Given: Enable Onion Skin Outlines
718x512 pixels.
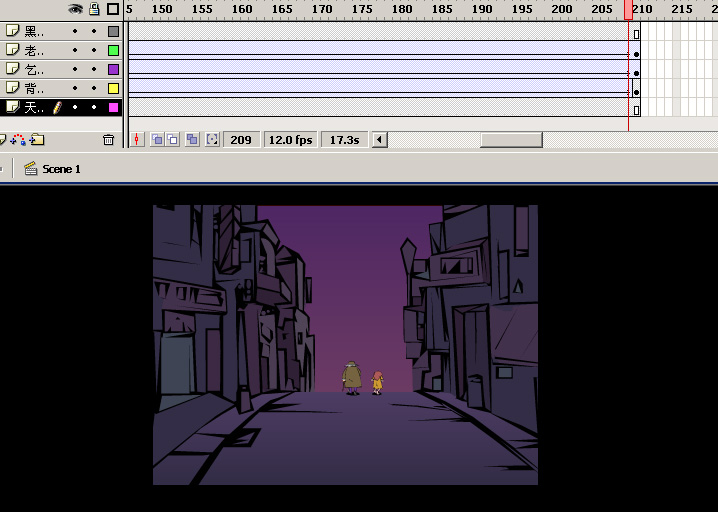Looking at the screenshot, I should pyautogui.click(x=174, y=140).
